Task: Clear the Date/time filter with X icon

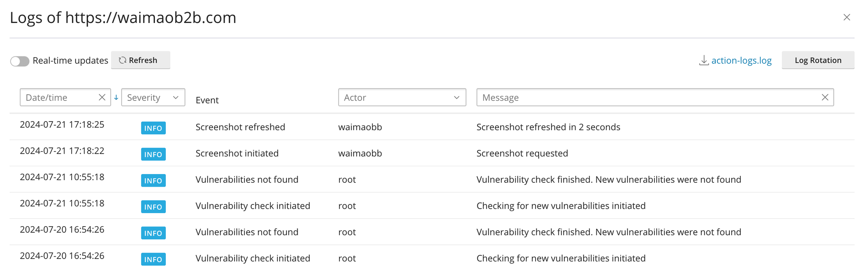Action: pyautogui.click(x=102, y=97)
